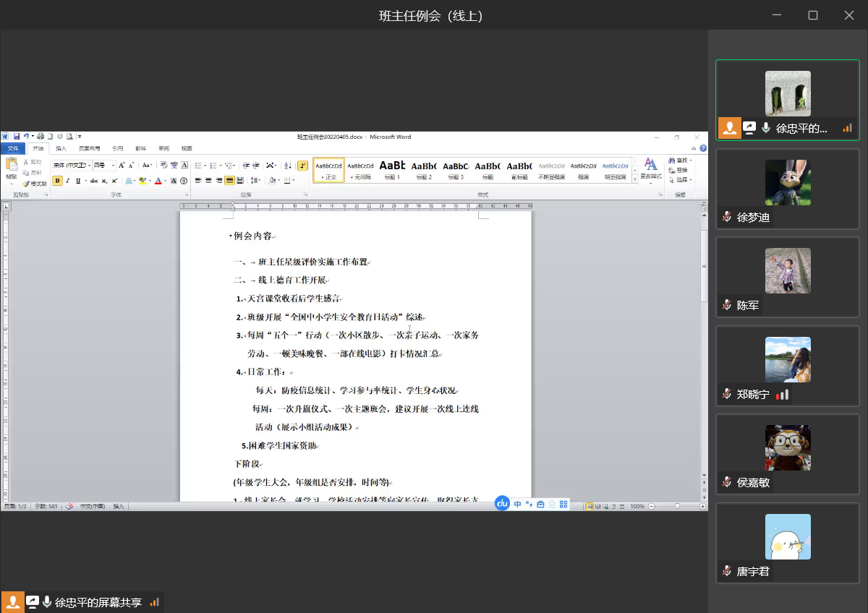Screen dimensions: 868x613
Task: Open the font color dropdown arrow
Action: (165, 181)
